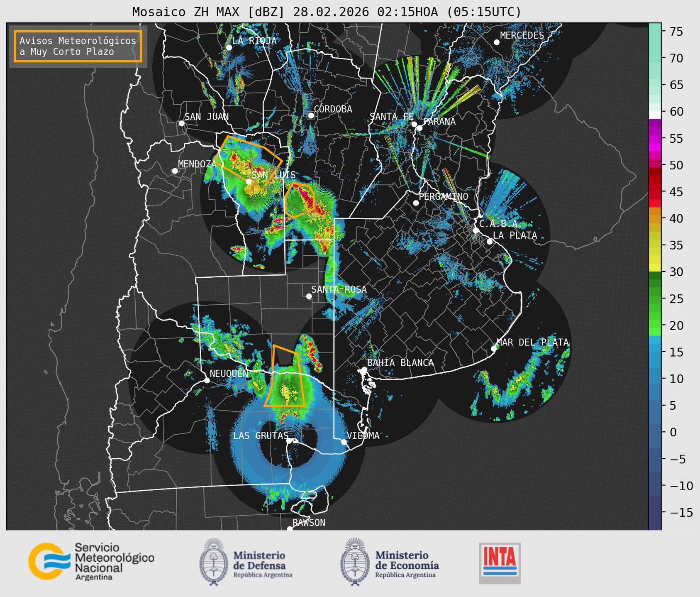Click the 45 value on the dBZ scale
This screenshot has width=700, height=597.
[x=676, y=192]
